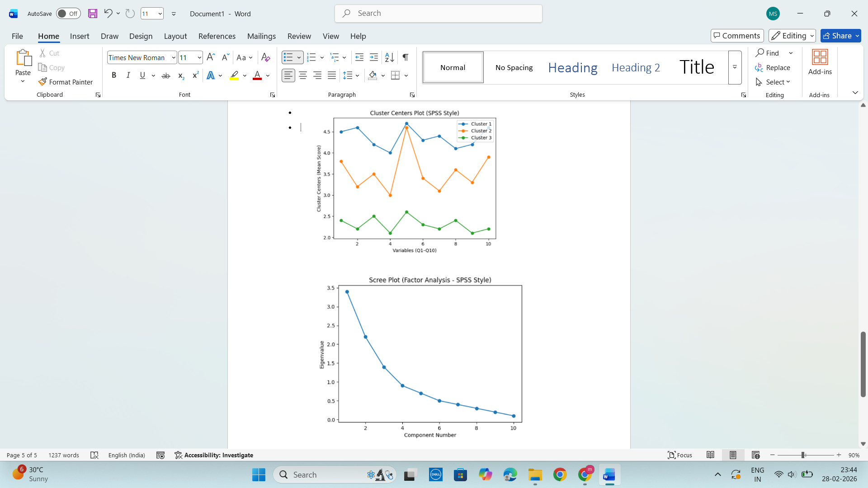The height and width of the screenshot is (488, 868).
Task: Increase paragraph indent icon
Action: [x=374, y=57]
